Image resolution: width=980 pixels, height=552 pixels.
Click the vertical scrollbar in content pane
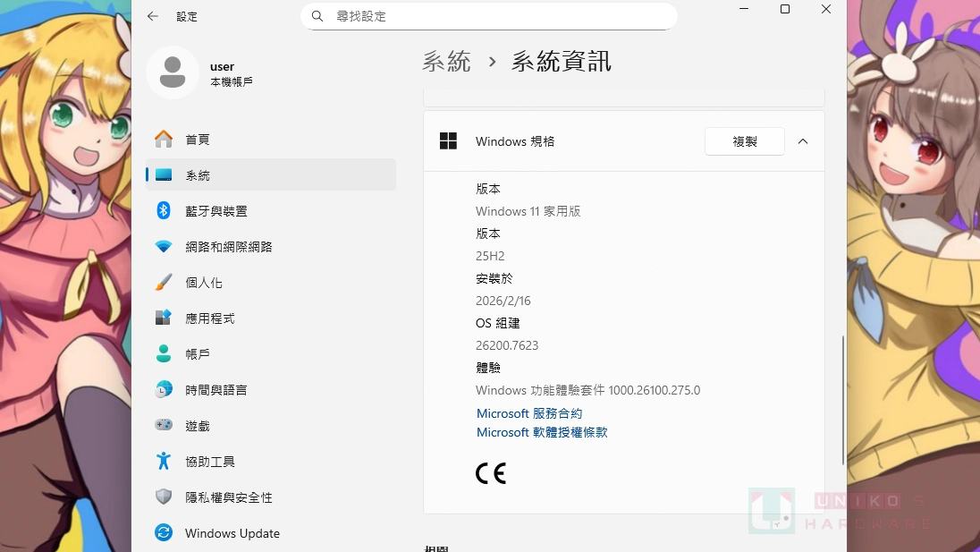[842, 400]
